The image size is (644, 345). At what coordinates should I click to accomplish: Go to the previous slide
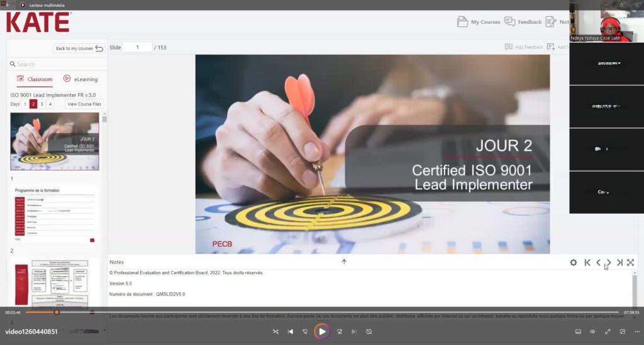[599, 263]
